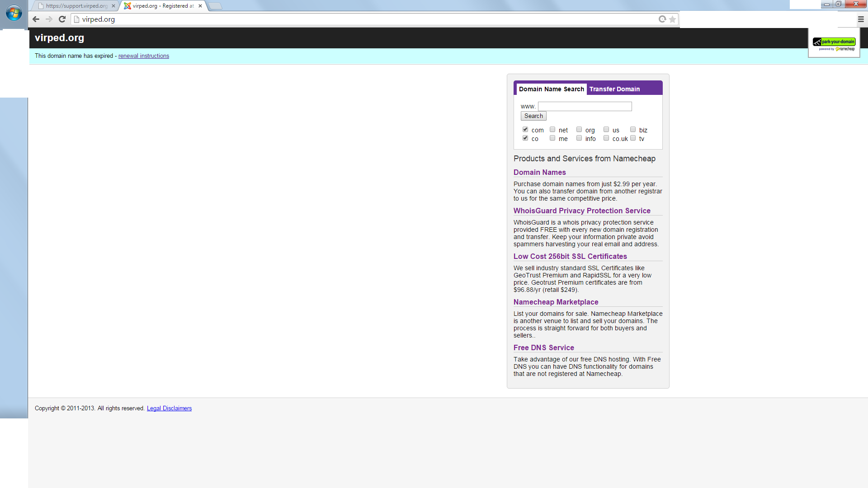Click the Windows Start orb

14,13
